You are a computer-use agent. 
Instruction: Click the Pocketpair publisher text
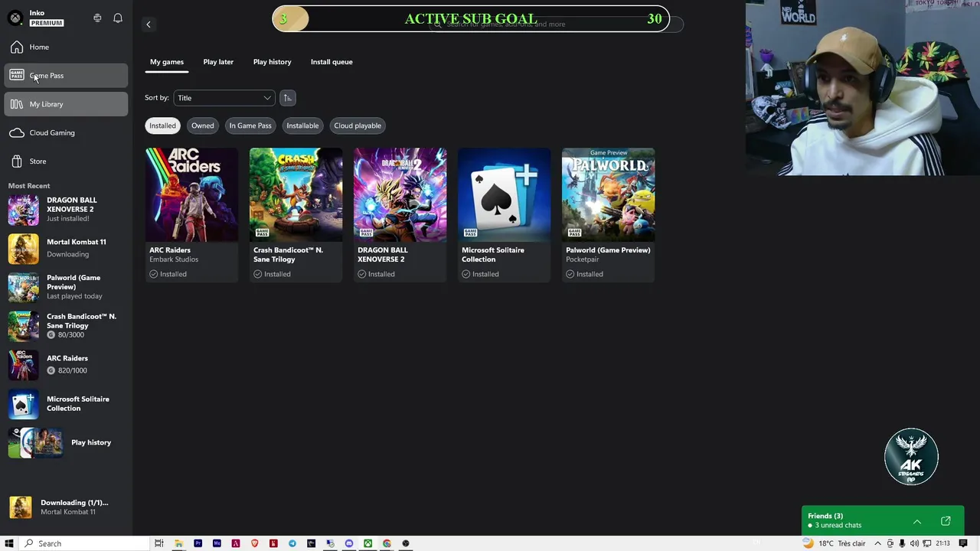(x=583, y=259)
